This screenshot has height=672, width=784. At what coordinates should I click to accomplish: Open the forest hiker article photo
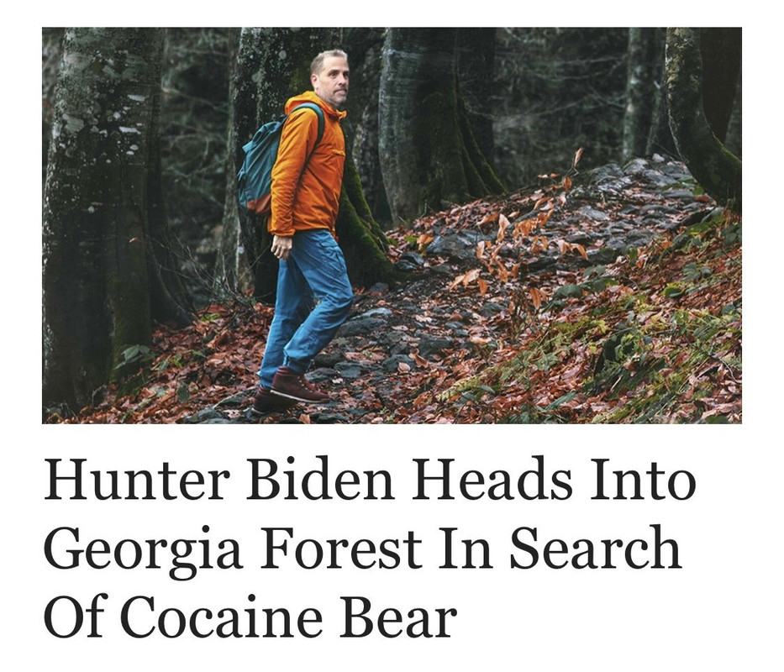(392, 225)
